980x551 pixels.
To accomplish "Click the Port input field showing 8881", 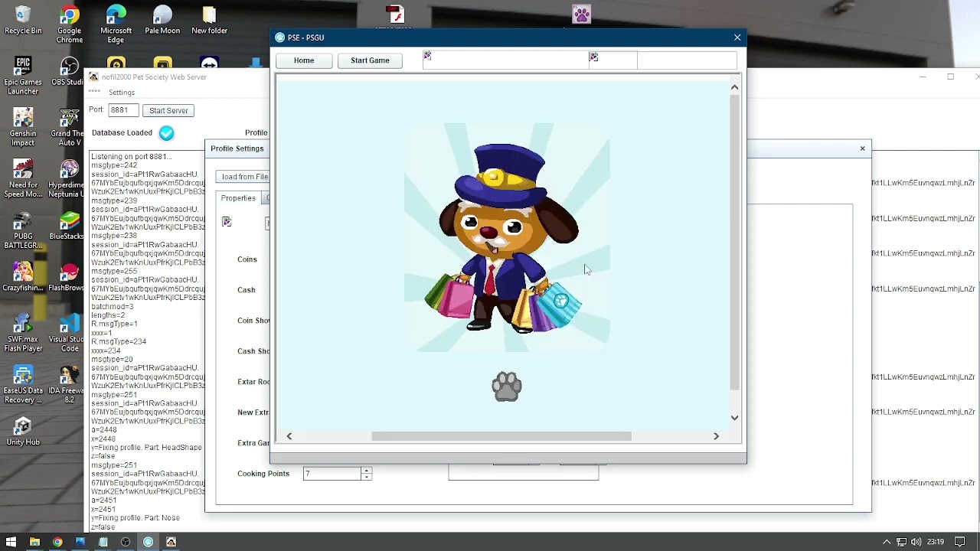I will (123, 110).
